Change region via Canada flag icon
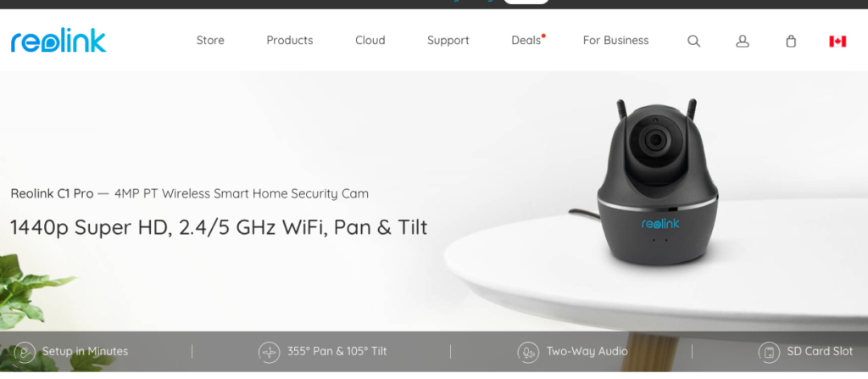This screenshot has width=868, height=379. [837, 41]
